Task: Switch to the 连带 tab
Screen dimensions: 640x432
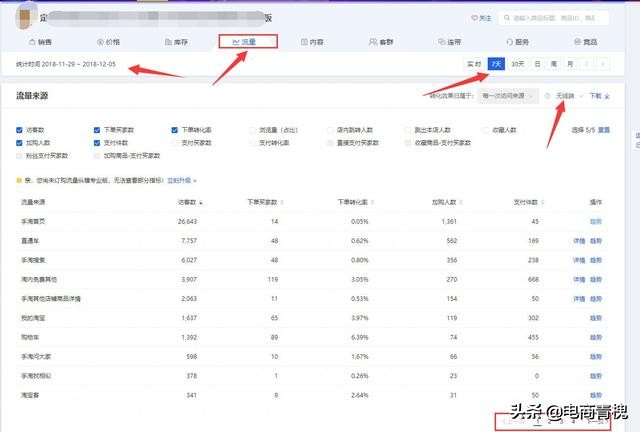Action: (449, 42)
